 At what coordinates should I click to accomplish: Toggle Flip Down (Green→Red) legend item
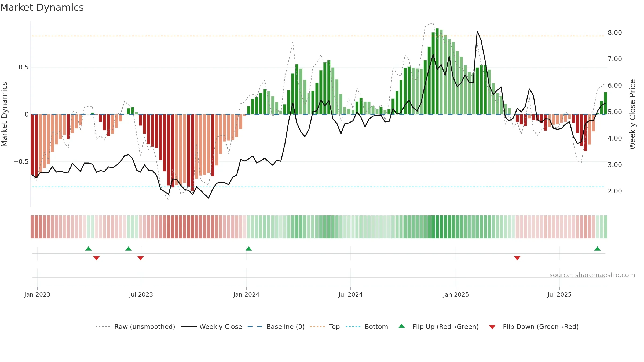[534, 327]
